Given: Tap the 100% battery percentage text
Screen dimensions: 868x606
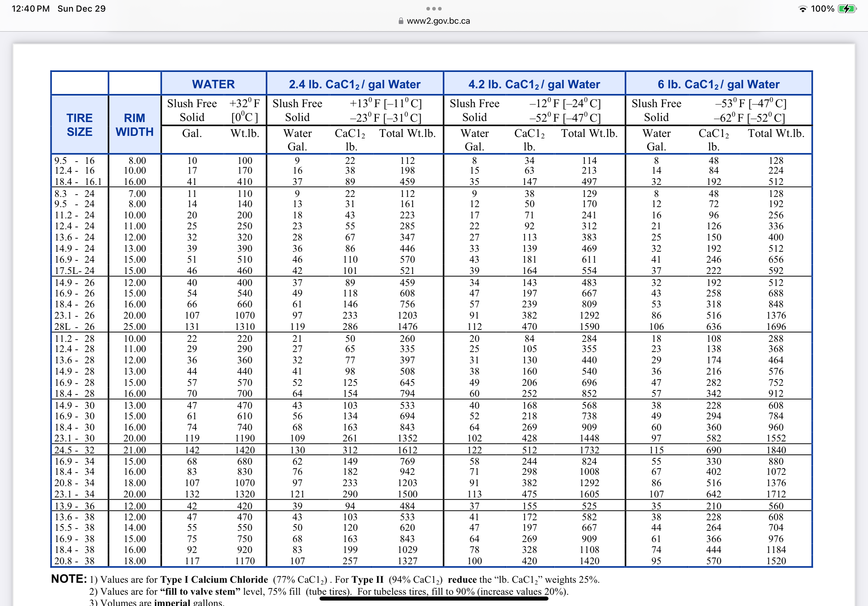Looking at the screenshot, I should pos(822,9).
